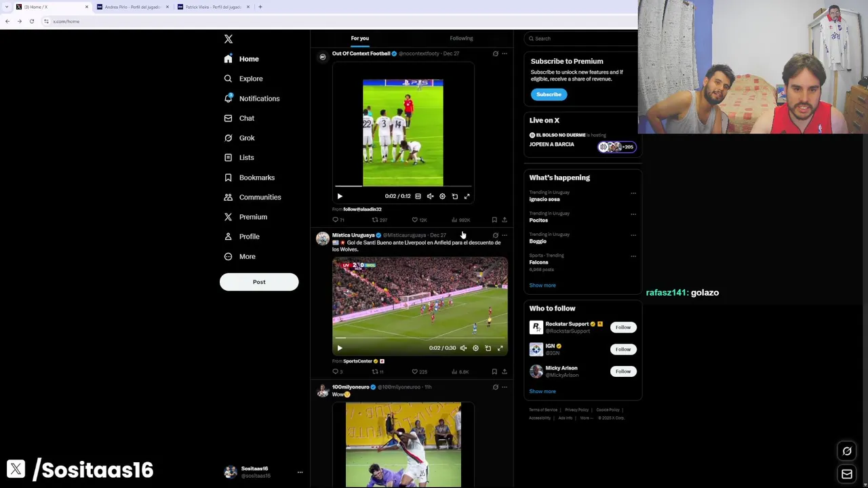This screenshot has width=868, height=488.
Task: Click the Premium X icon in sidebar
Action: pos(228,217)
